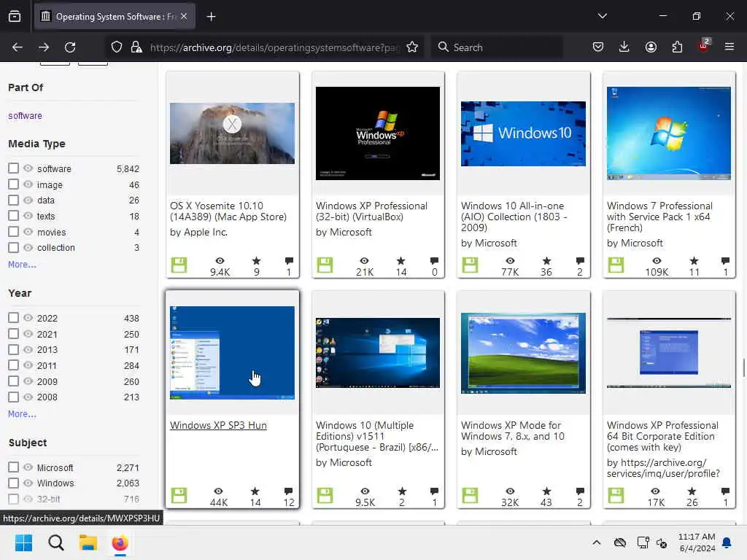Check the 2013 year checkbox
The height and width of the screenshot is (560, 747).
(x=13, y=349)
